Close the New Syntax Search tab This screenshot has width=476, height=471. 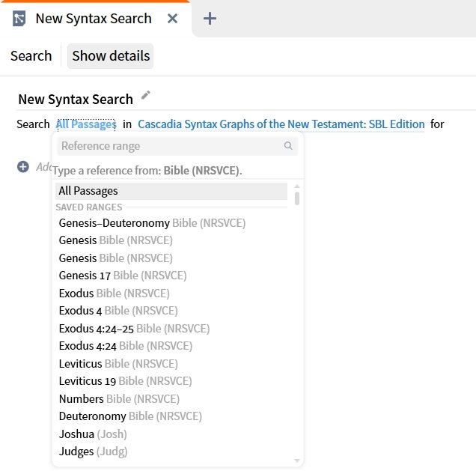(x=172, y=19)
